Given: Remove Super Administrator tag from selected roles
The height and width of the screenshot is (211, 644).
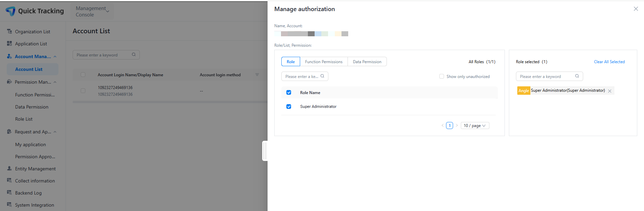Looking at the screenshot, I should click(x=610, y=91).
